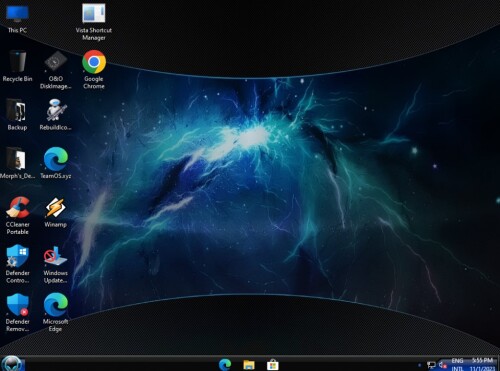
Task: Open File Explorer from the taskbar
Action: pyautogui.click(x=249, y=364)
